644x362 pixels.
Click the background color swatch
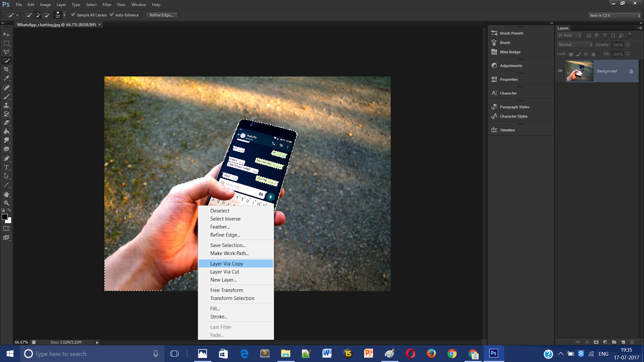[x=9, y=220]
